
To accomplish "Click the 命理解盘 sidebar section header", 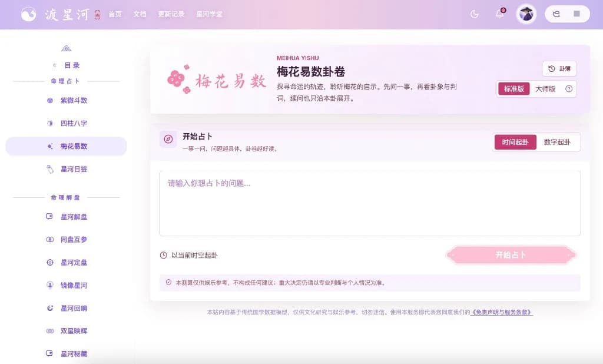I will [x=65, y=198].
